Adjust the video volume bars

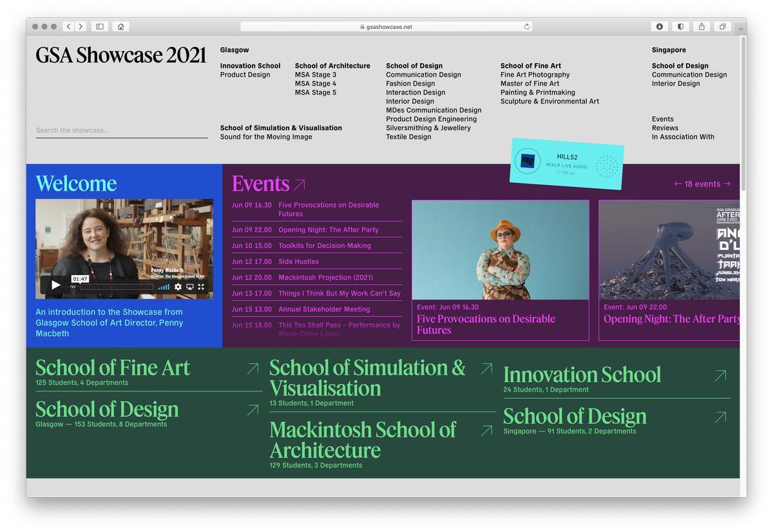[x=164, y=287]
